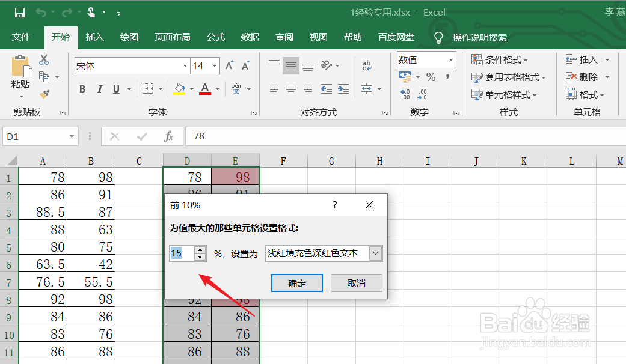The width and height of the screenshot is (626, 364).
Task: Click the percentage input field showing 15
Action: point(182,253)
